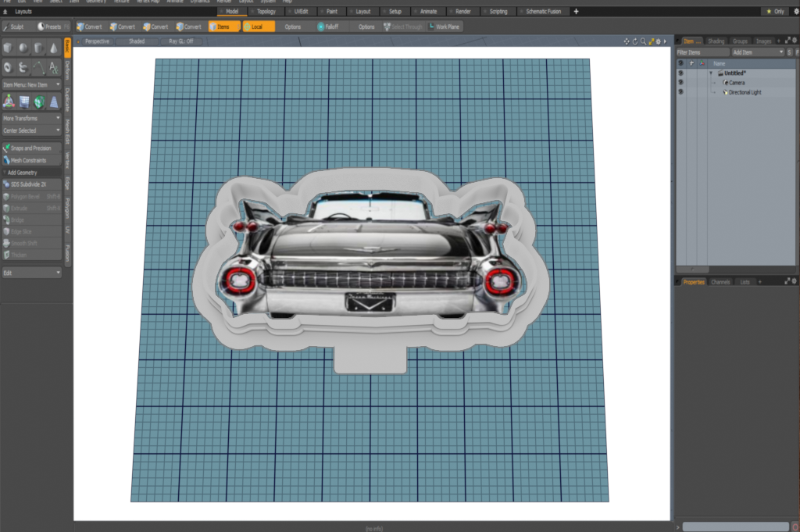
Task: Select the Sphere primitive tool
Action: [x=23, y=48]
